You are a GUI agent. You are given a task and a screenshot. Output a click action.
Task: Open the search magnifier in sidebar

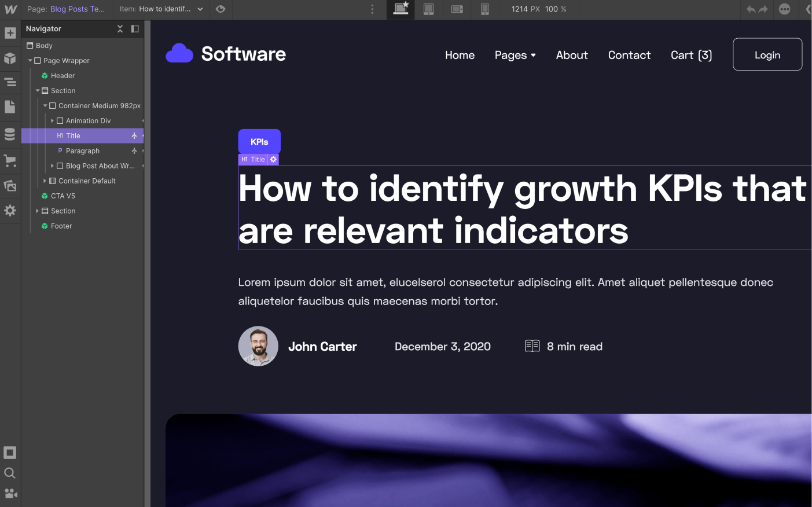pyautogui.click(x=10, y=473)
